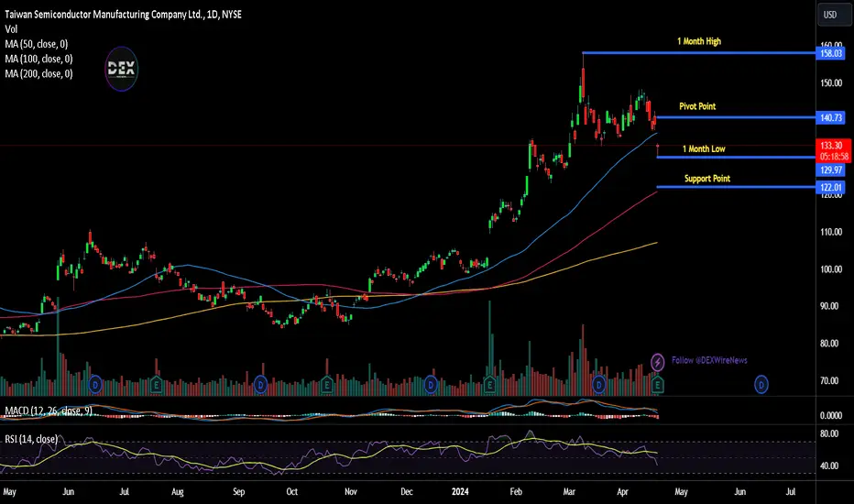Click the Follow @DEXWireNews text
The image size is (854, 504).
click(x=709, y=360)
